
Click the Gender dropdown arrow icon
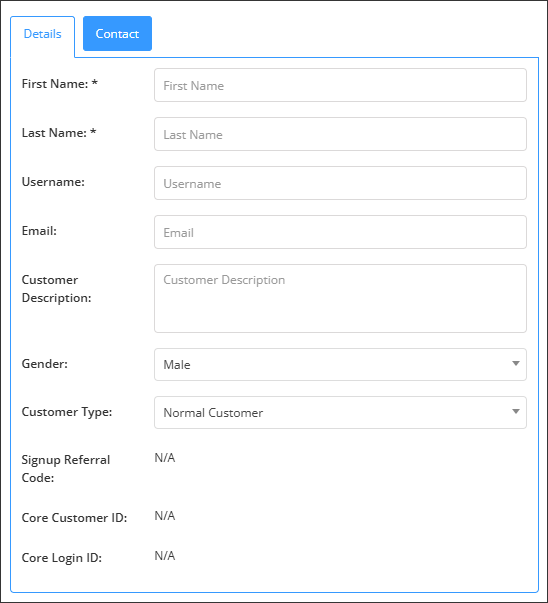click(x=516, y=363)
